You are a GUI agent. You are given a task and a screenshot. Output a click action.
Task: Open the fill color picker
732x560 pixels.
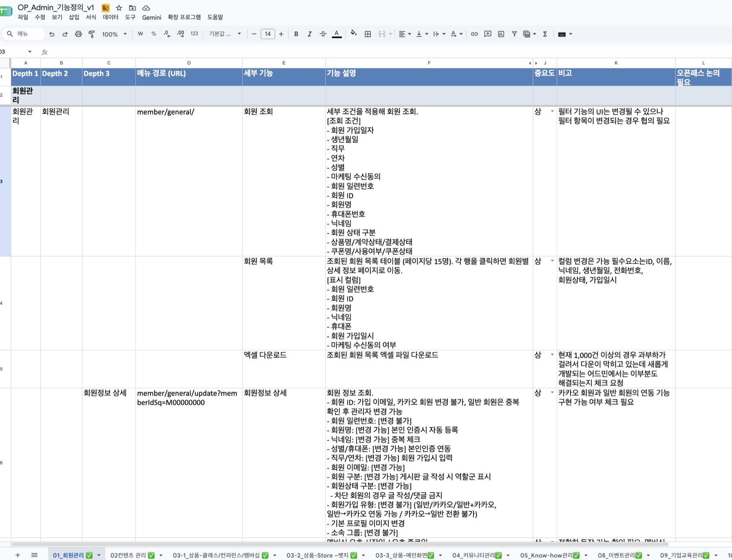click(x=354, y=34)
